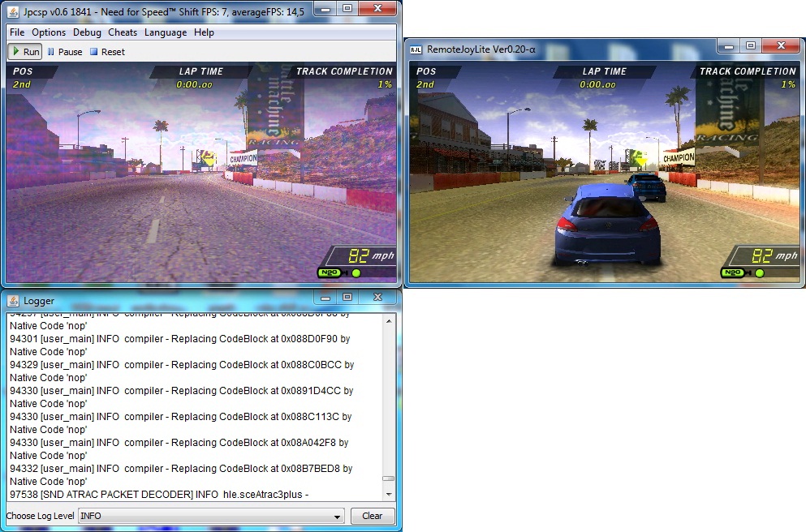Open the File menu
This screenshot has width=806, height=532.
[17, 32]
